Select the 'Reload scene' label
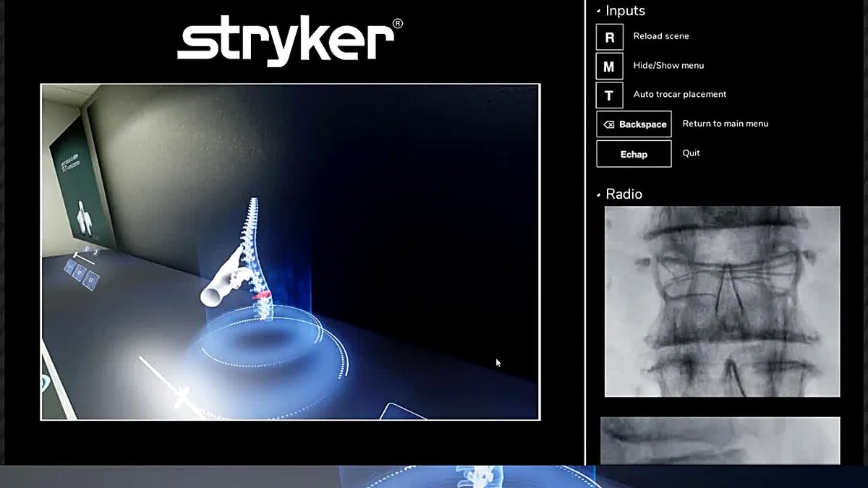 tap(660, 36)
